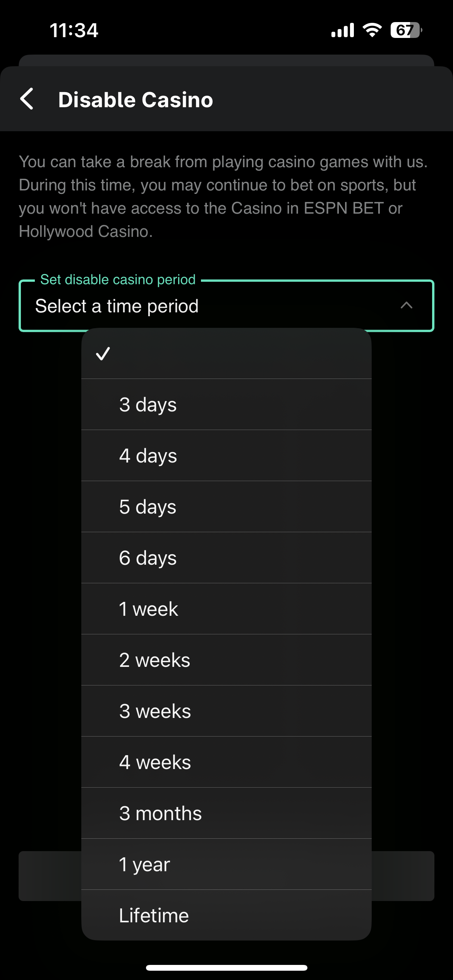Screen dimensions: 453x980
Task: Collapse the time period dropdown chevron
Action: (x=406, y=305)
